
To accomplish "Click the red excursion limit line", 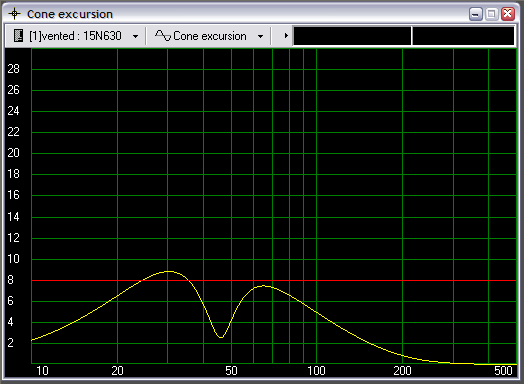I will click(274, 280).
